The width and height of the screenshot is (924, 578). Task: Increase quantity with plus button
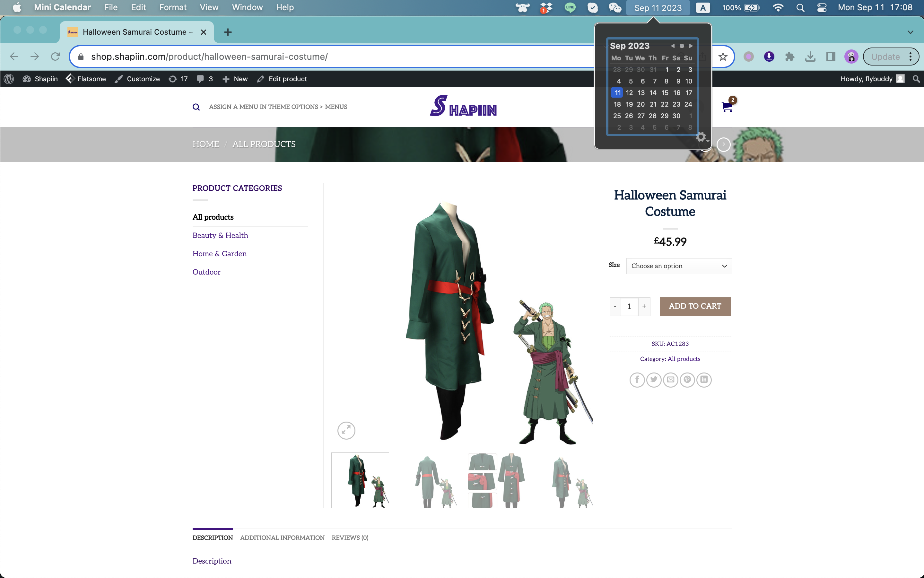pos(644,306)
